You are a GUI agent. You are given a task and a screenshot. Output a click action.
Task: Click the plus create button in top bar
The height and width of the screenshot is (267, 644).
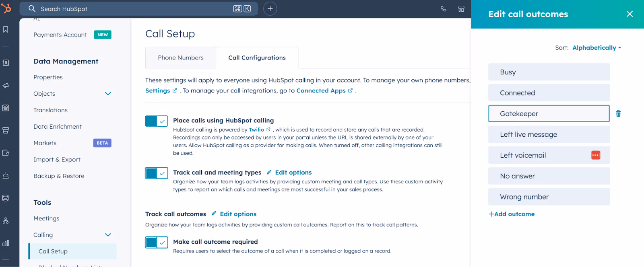pyautogui.click(x=270, y=8)
